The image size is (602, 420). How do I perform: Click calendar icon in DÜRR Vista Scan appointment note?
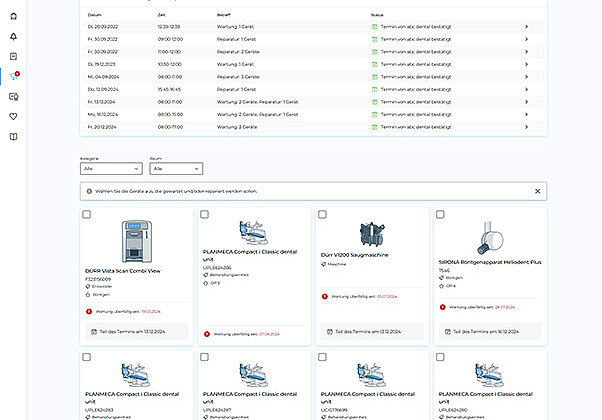click(x=94, y=332)
